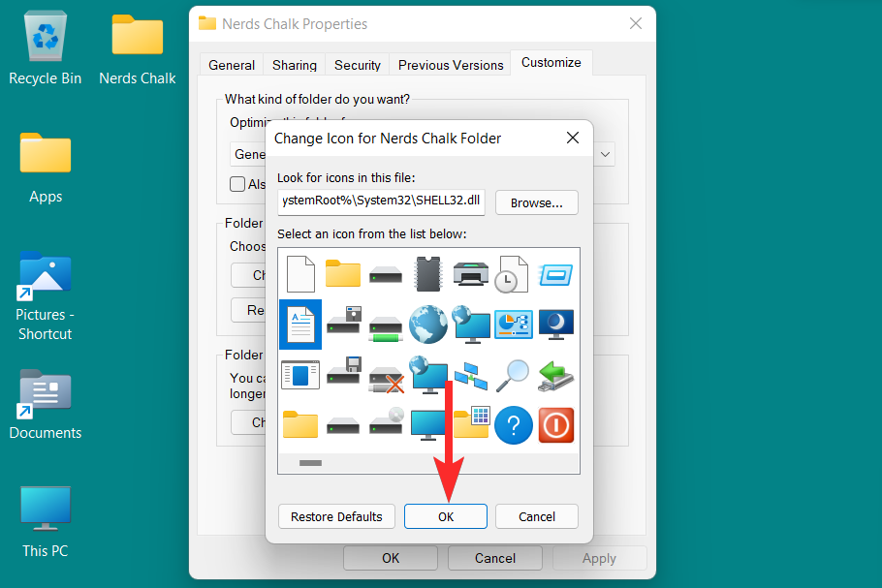Pick the yellow folder icon in bottom row
This screenshot has height=588, width=882.
pyautogui.click(x=299, y=424)
